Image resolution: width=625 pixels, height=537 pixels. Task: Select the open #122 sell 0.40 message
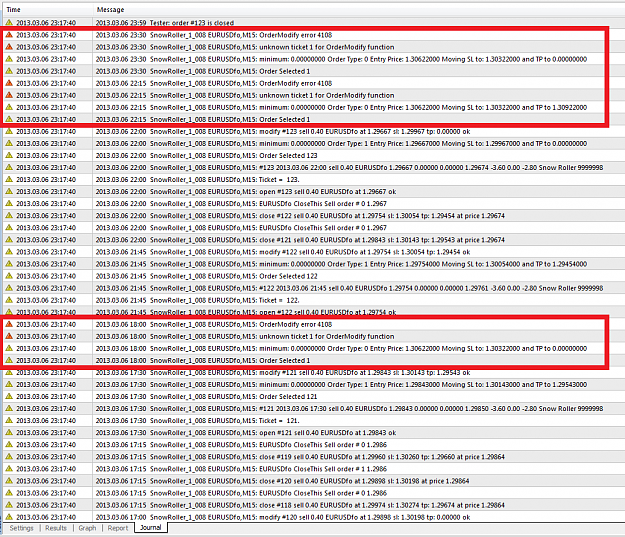[246, 312]
